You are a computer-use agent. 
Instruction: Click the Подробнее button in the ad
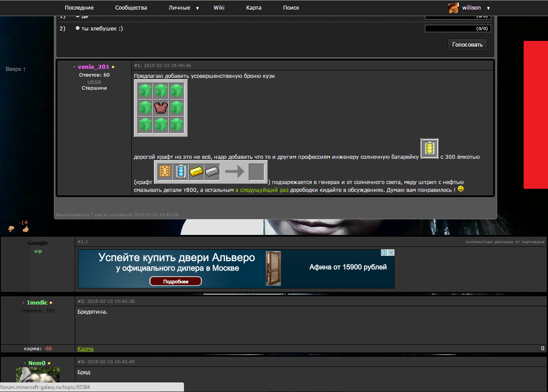[x=176, y=281]
